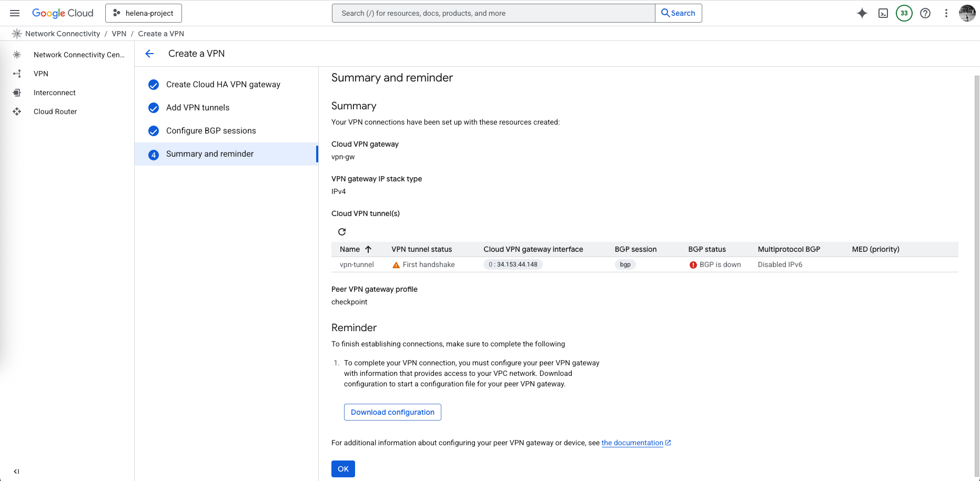Open Gemini AI assistant sparkle icon
This screenshot has width=980, height=481.
pyautogui.click(x=862, y=13)
